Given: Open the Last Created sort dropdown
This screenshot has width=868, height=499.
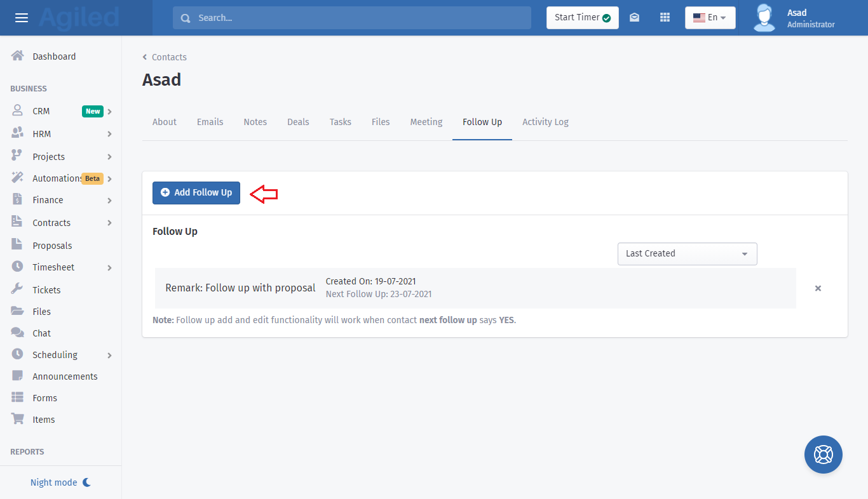Looking at the screenshot, I should (687, 253).
